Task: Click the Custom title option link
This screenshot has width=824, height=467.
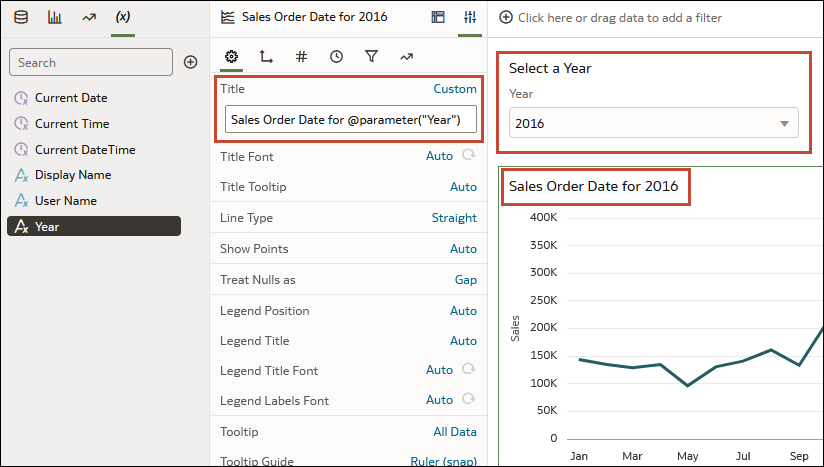Action: click(x=455, y=89)
